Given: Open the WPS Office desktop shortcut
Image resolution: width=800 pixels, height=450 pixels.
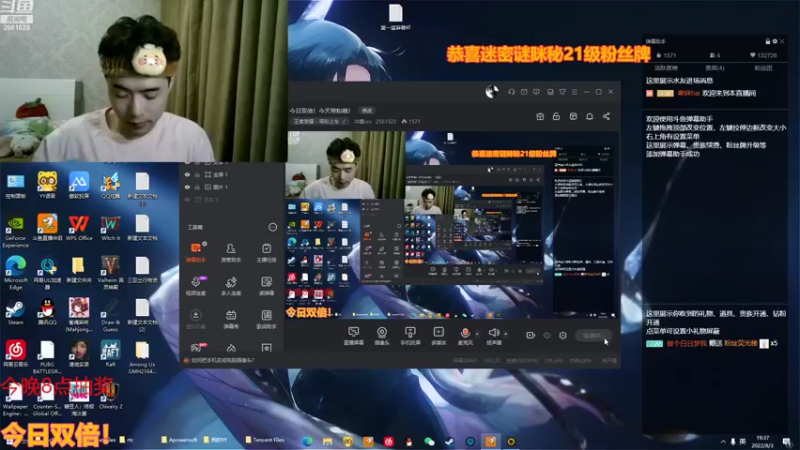Looking at the screenshot, I should 79,228.
